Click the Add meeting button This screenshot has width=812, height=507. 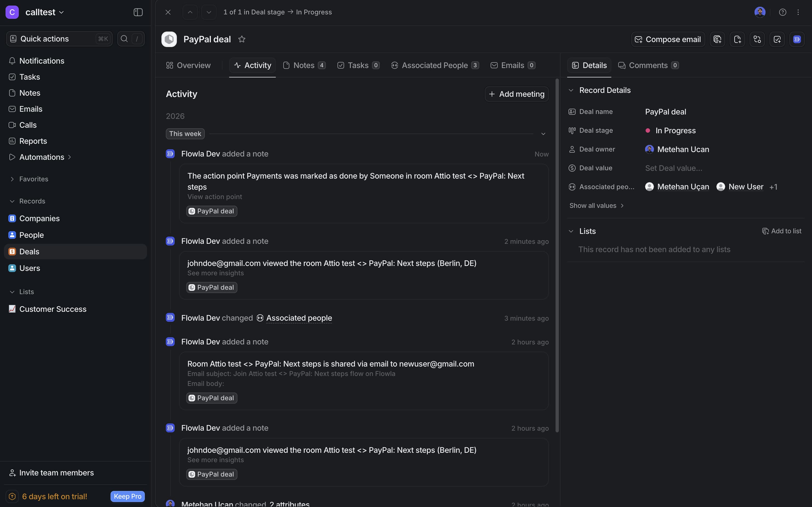coord(516,94)
